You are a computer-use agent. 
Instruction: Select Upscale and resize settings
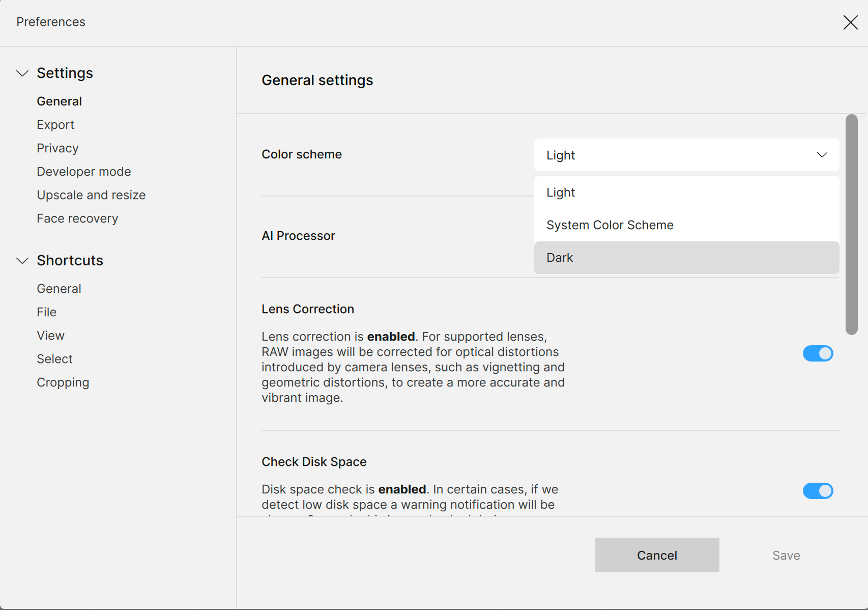(x=91, y=195)
